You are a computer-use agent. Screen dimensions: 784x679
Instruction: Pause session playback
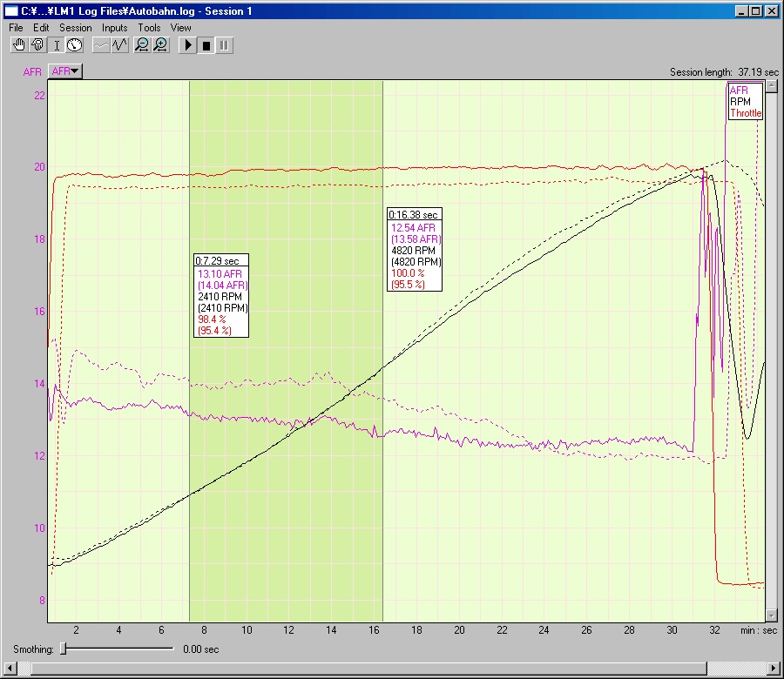point(225,45)
